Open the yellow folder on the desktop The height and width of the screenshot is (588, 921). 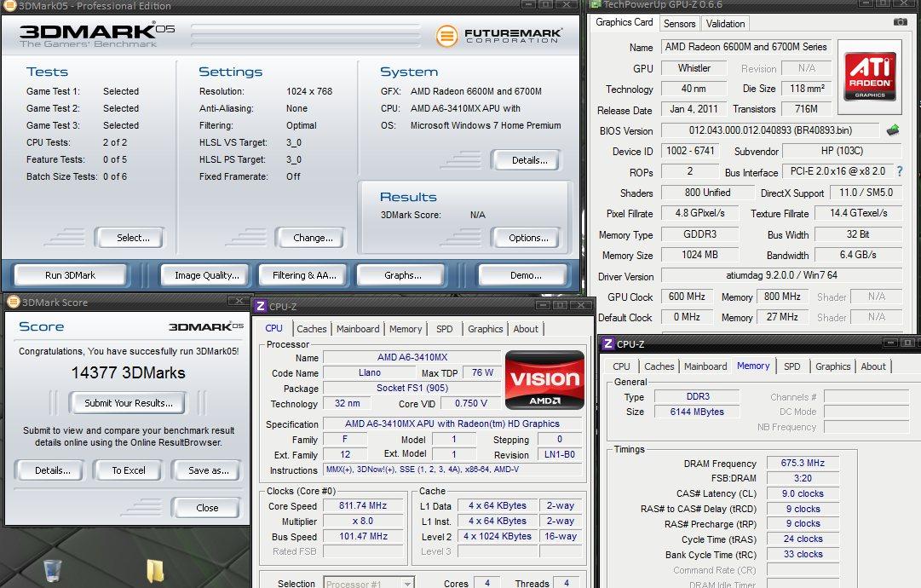click(155, 570)
